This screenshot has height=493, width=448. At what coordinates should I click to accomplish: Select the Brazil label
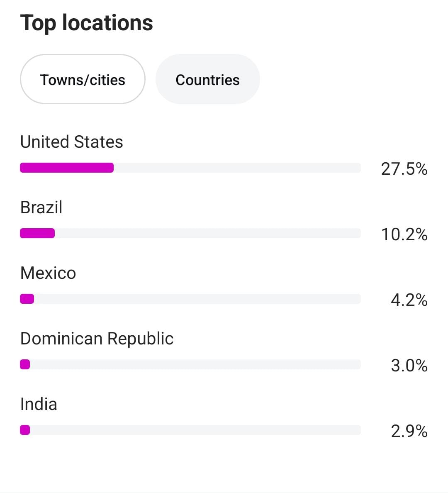[41, 207]
